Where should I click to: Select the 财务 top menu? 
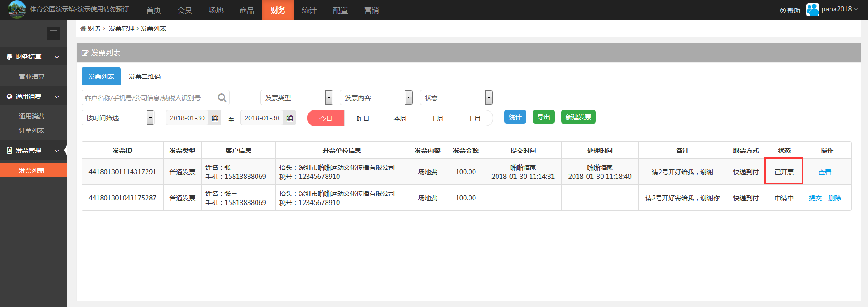278,10
